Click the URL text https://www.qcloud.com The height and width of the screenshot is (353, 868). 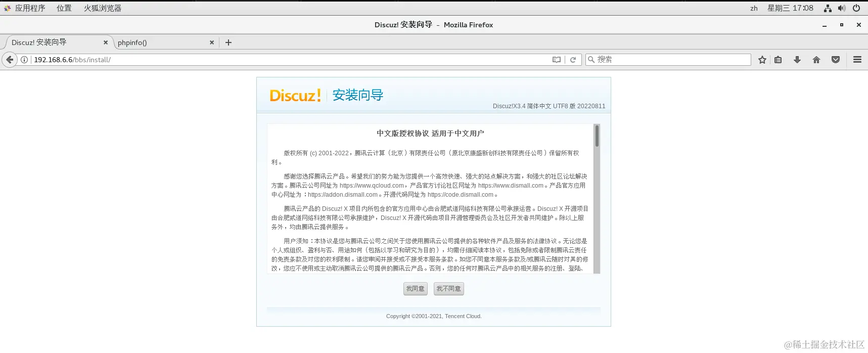tap(372, 186)
